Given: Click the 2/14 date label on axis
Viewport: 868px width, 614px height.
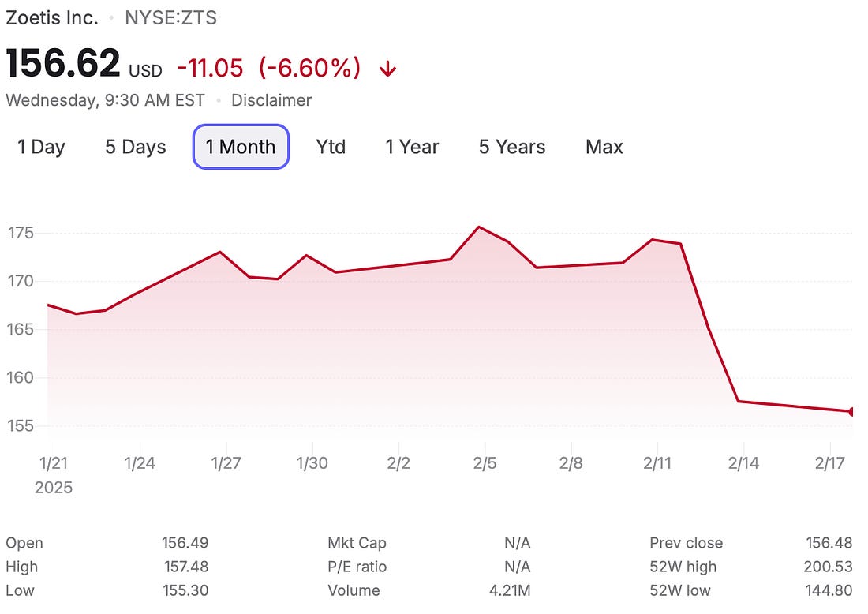Looking at the screenshot, I should pyautogui.click(x=743, y=463).
